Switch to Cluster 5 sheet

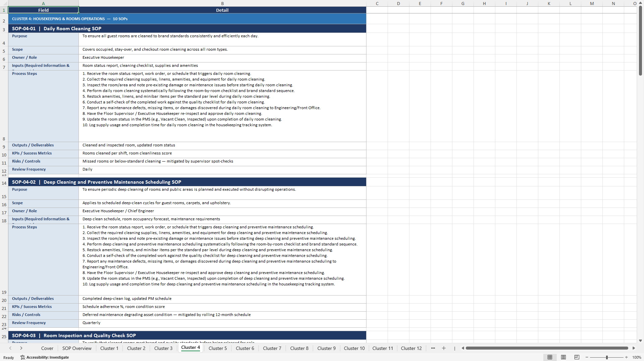(x=218, y=348)
